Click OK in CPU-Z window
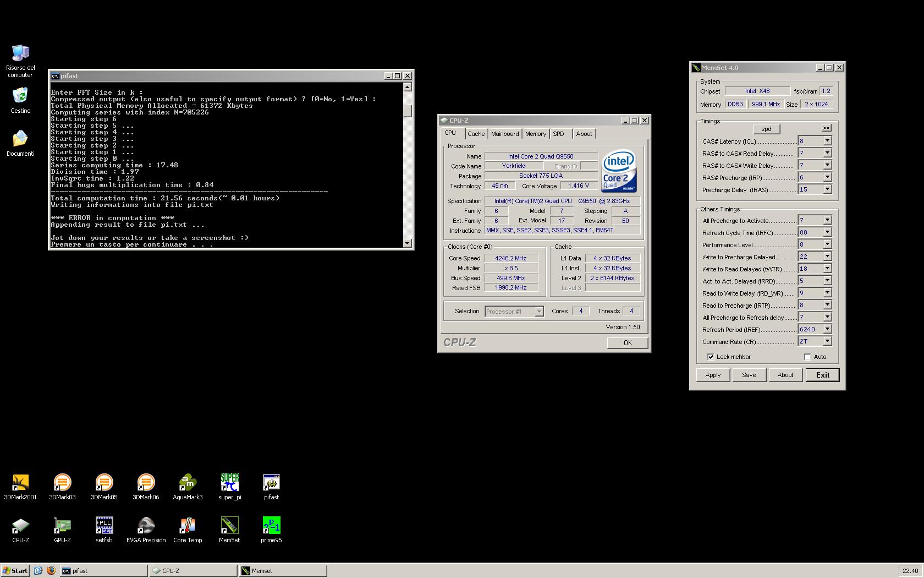The width and height of the screenshot is (924, 578). [x=628, y=343]
